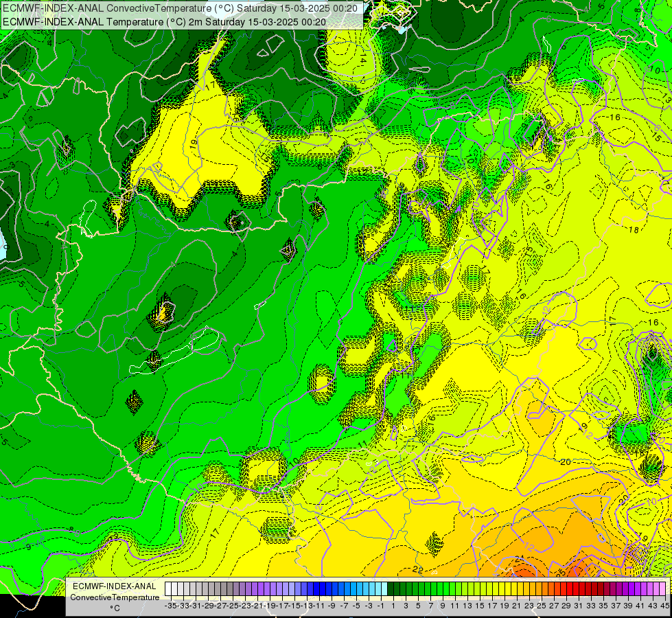672x618 pixels.
Task: Click the '-35' value on the color scale
Action: click(171, 606)
